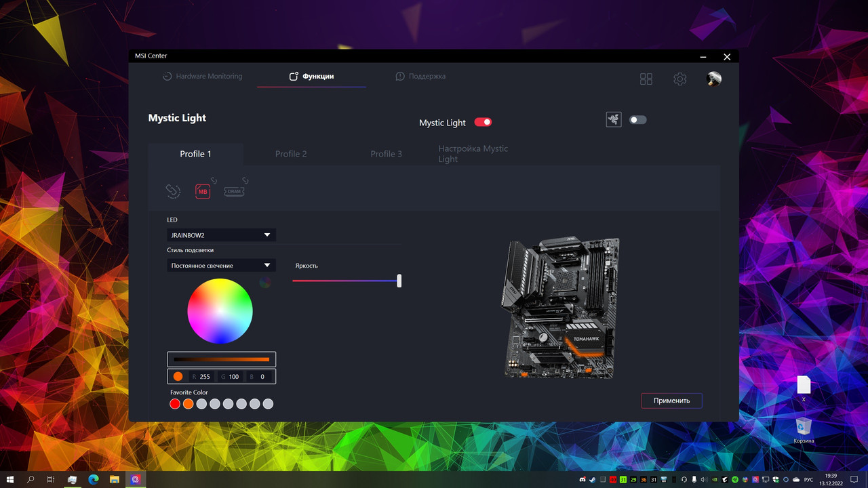Click the red 40 temperature tray icon

613,480
